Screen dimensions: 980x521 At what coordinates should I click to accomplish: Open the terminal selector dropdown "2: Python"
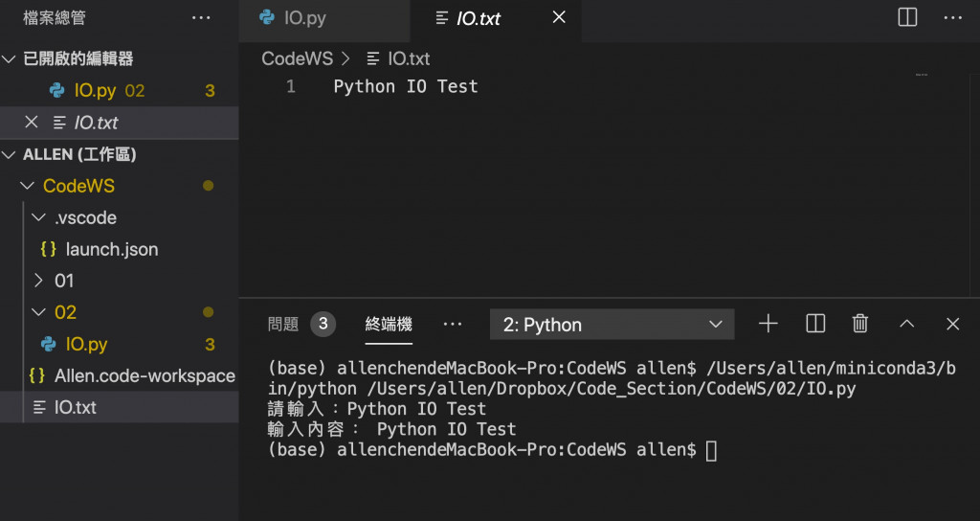(x=612, y=325)
